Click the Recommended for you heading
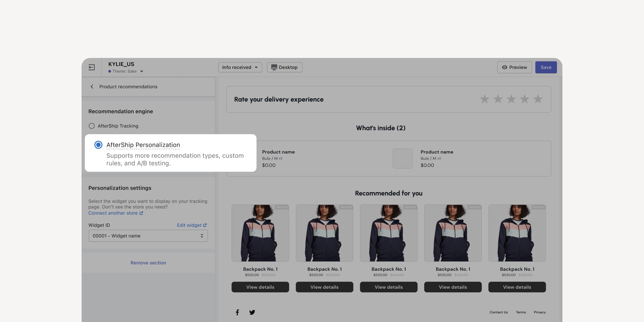This screenshot has width=644, height=322. 389,193
